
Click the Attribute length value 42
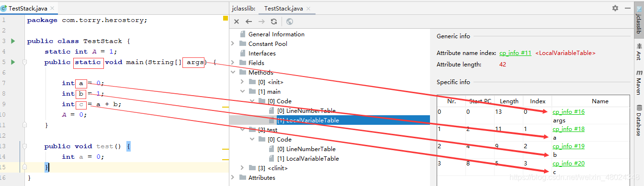coord(503,64)
